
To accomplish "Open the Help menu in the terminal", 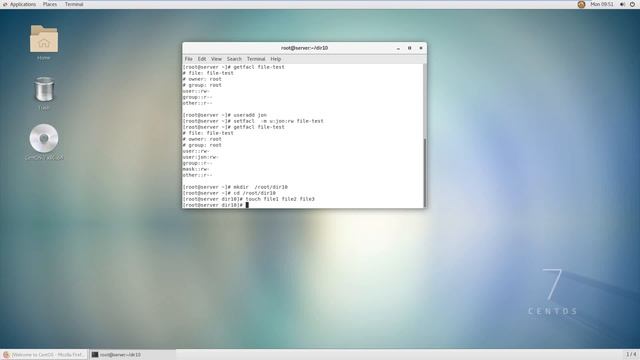I will 276,59.
